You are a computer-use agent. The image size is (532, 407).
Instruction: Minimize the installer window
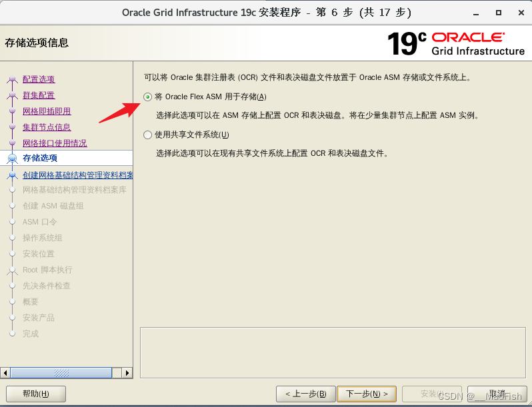[476, 13]
